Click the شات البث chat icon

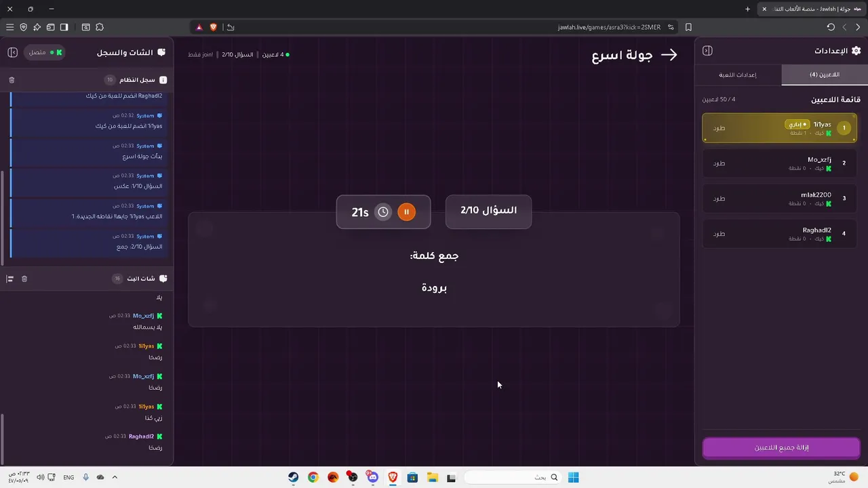163,279
